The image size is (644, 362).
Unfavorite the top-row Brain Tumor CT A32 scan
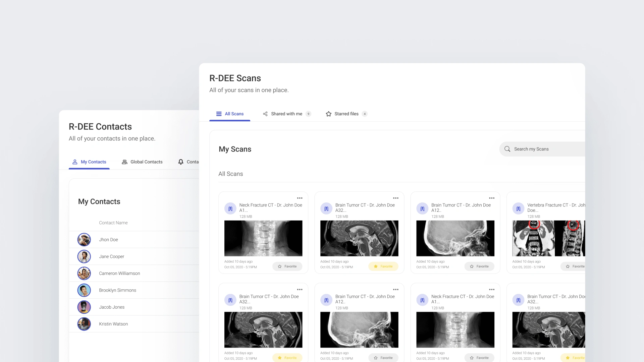click(383, 266)
